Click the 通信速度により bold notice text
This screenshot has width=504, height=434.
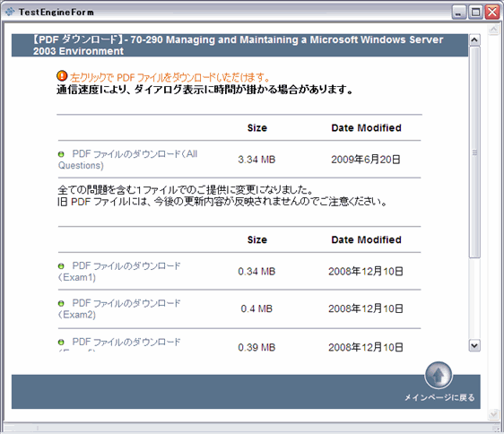click(x=204, y=90)
